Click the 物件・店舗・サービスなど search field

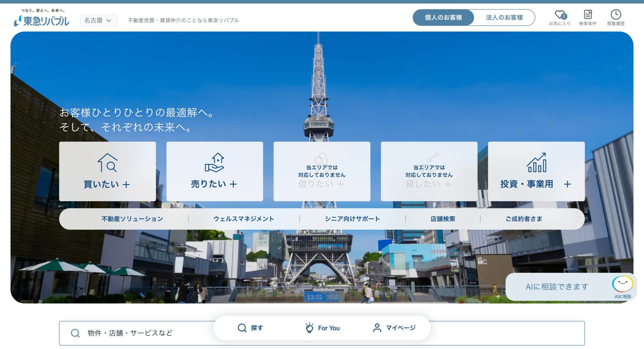click(x=168, y=333)
